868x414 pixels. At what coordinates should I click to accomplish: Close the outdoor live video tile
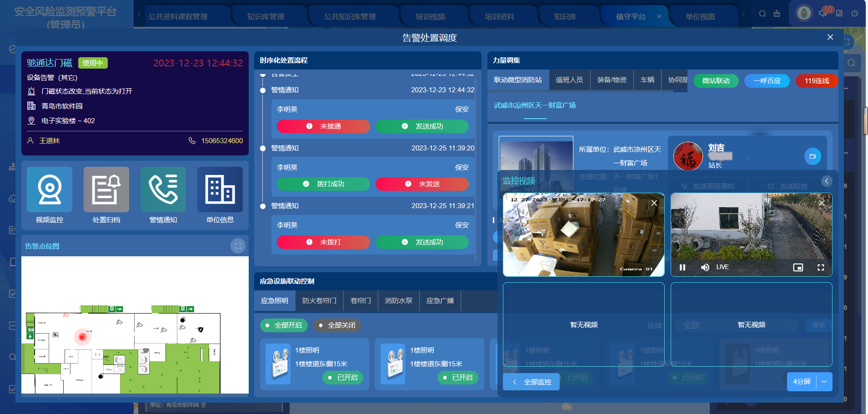point(822,203)
